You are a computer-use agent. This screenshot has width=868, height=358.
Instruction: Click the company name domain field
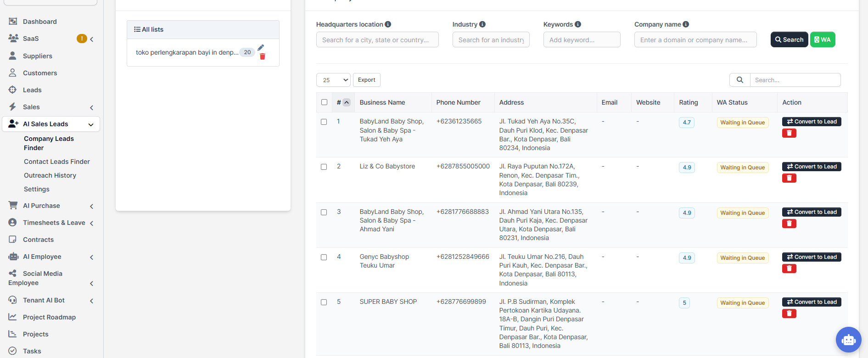[695, 39]
